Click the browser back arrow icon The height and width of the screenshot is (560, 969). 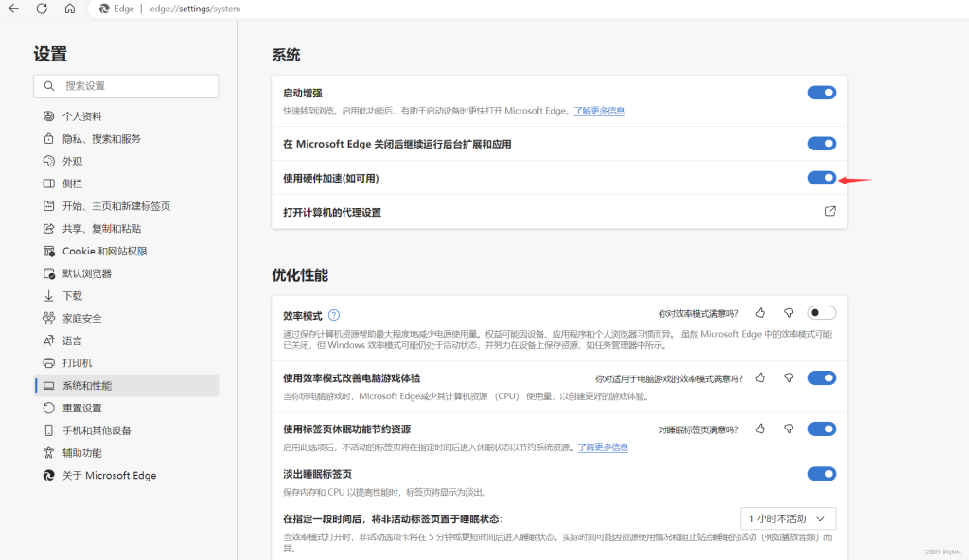[13, 9]
